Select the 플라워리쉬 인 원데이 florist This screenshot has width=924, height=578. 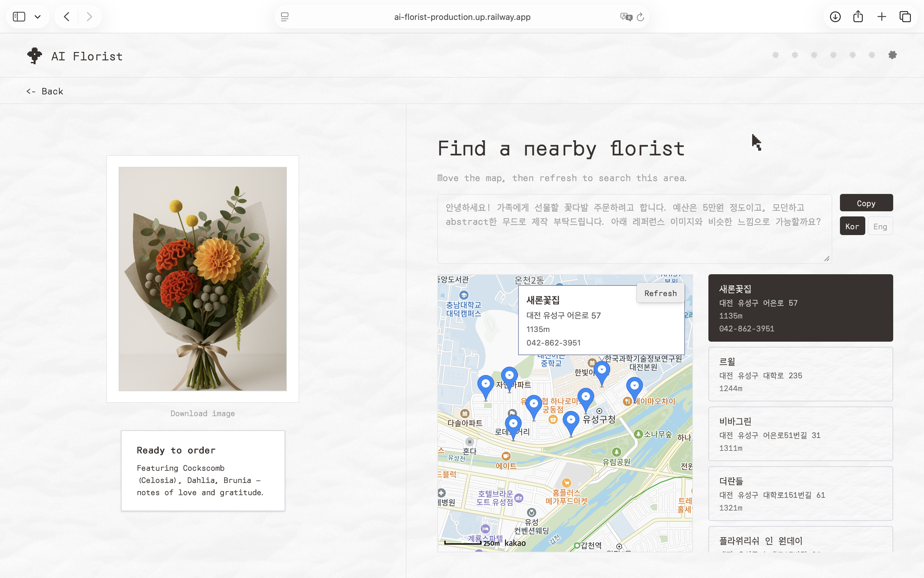[800, 539]
